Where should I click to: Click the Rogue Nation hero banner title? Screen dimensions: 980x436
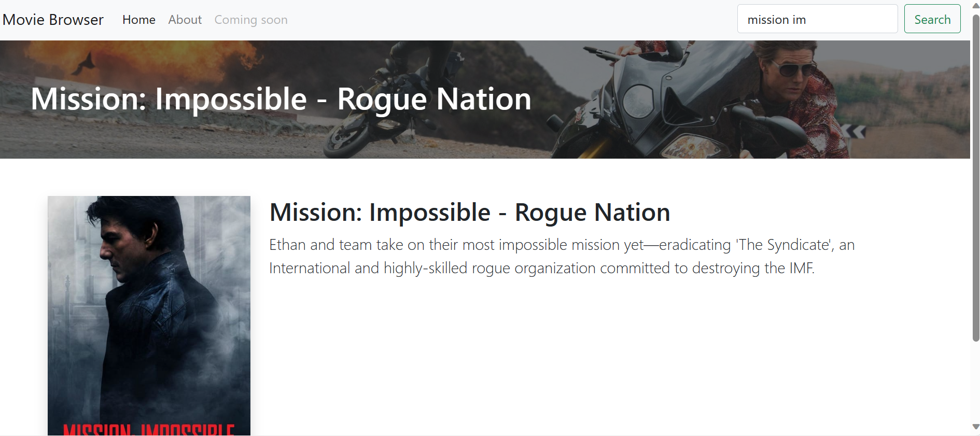pyautogui.click(x=281, y=99)
